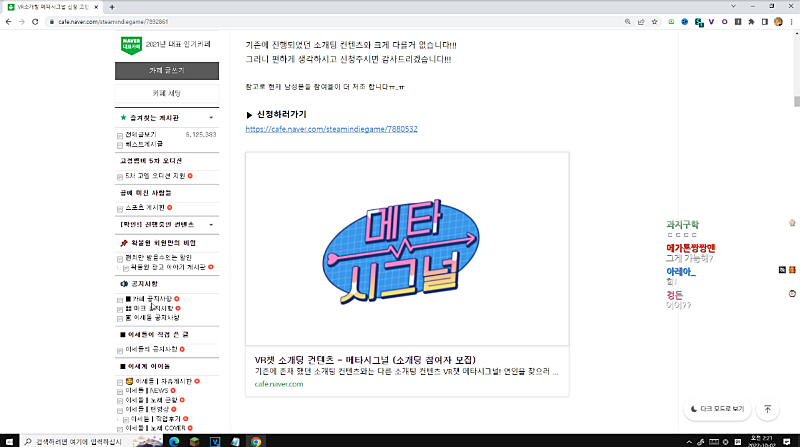Open 5차 고멤 오디션 지원 board
This screenshot has height=447, width=800.
[x=155, y=176]
